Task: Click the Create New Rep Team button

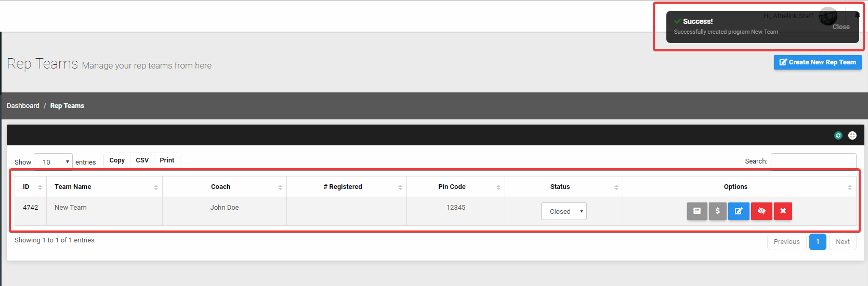Action: coord(818,62)
